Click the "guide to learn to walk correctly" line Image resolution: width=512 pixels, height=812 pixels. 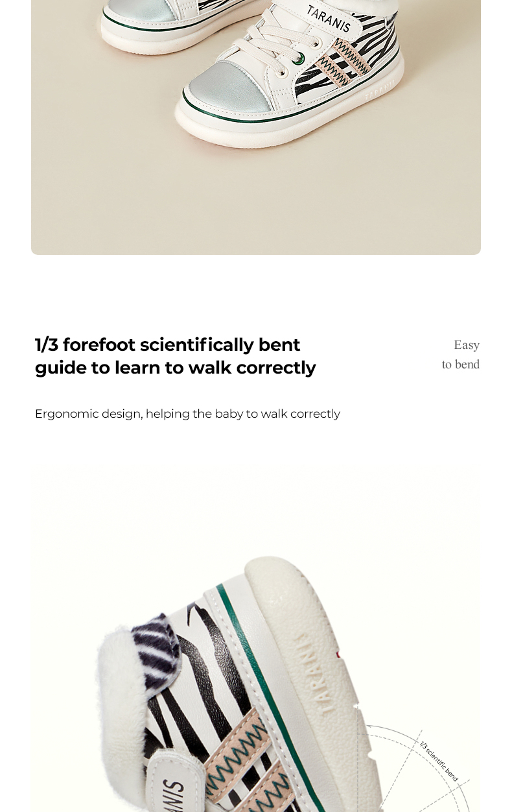point(175,368)
